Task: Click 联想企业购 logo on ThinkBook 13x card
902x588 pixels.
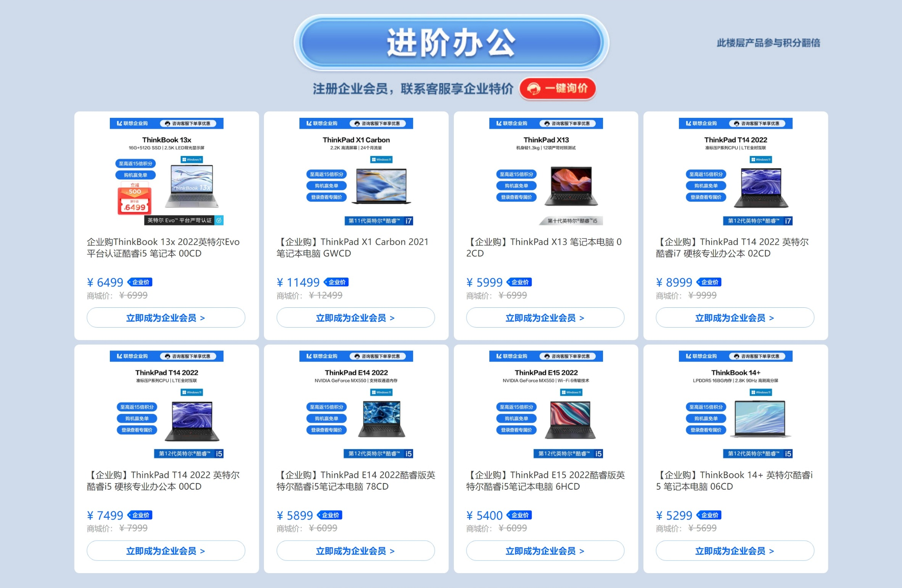Action: (x=132, y=123)
